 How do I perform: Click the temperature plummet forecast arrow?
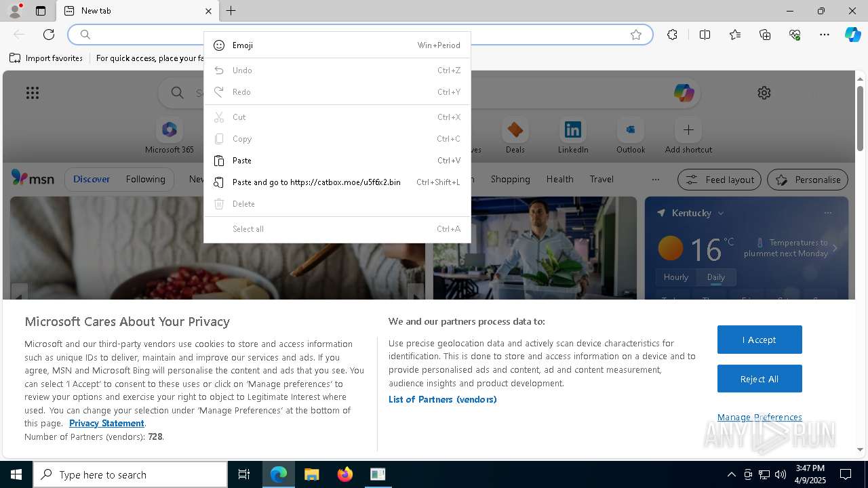click(835, 248)
